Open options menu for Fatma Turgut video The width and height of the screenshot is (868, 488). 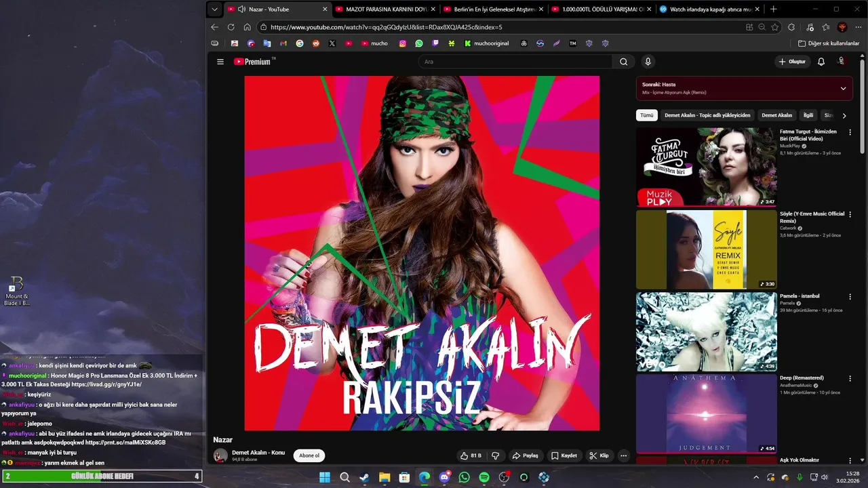pyautogui.click(x=850, y=132)
